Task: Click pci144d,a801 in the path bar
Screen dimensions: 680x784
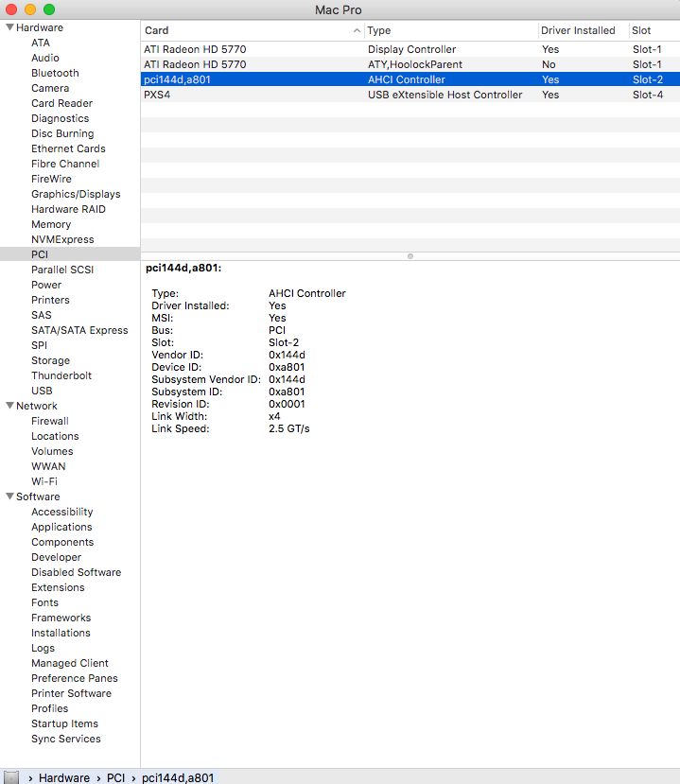Action: point(178,778)
